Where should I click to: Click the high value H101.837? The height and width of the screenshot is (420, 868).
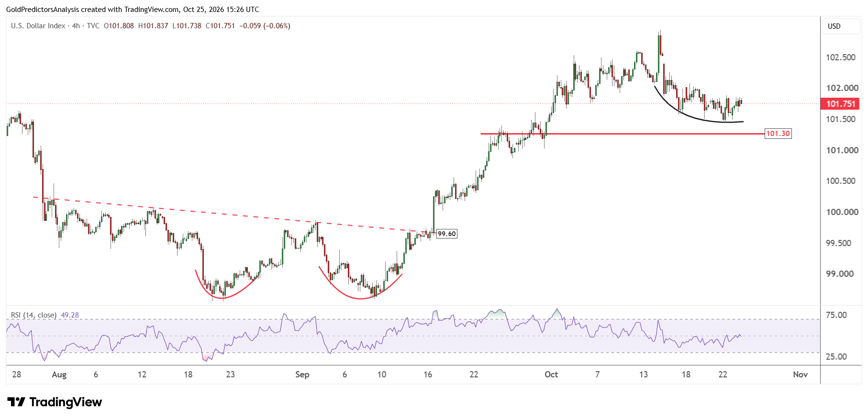(153, 26)
